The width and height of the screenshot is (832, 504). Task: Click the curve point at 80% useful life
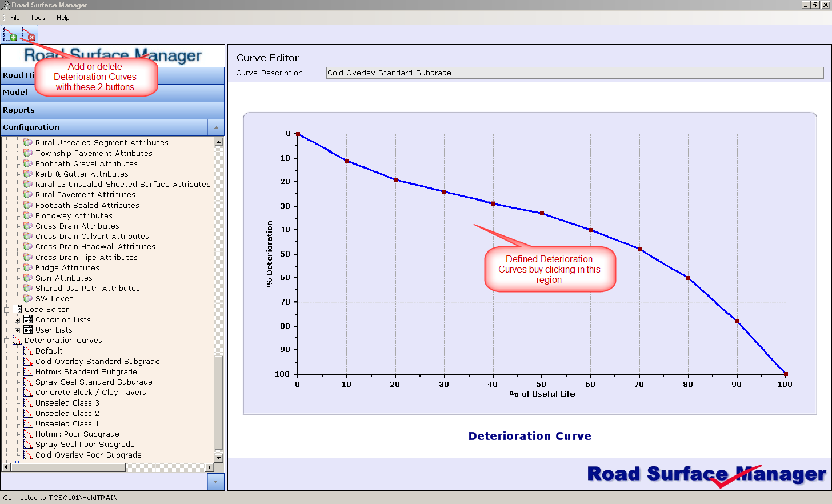click(688, 278)
